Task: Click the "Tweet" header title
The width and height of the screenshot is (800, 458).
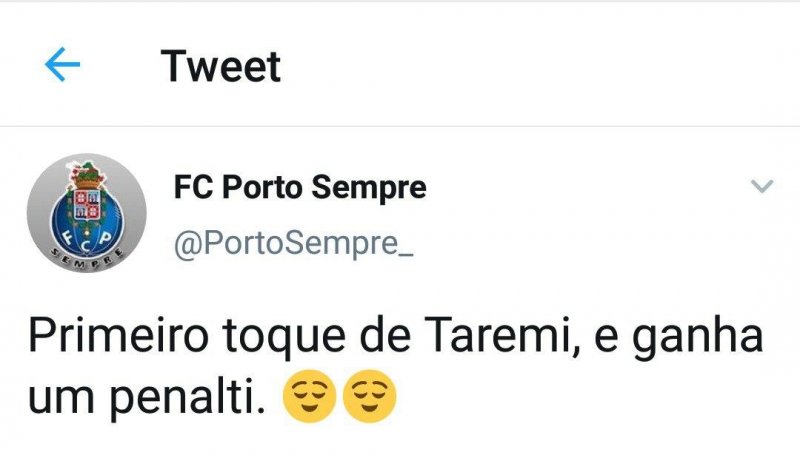Action: 221,66
